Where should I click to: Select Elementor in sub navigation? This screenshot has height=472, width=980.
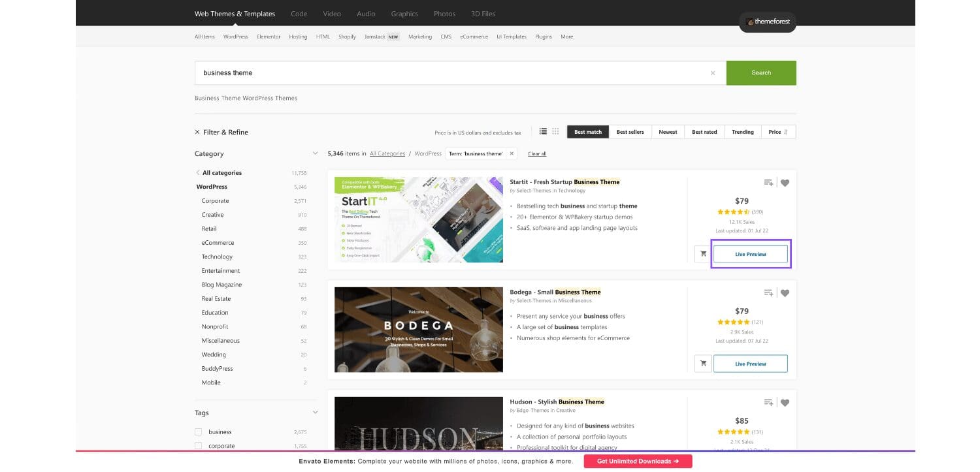269,37
